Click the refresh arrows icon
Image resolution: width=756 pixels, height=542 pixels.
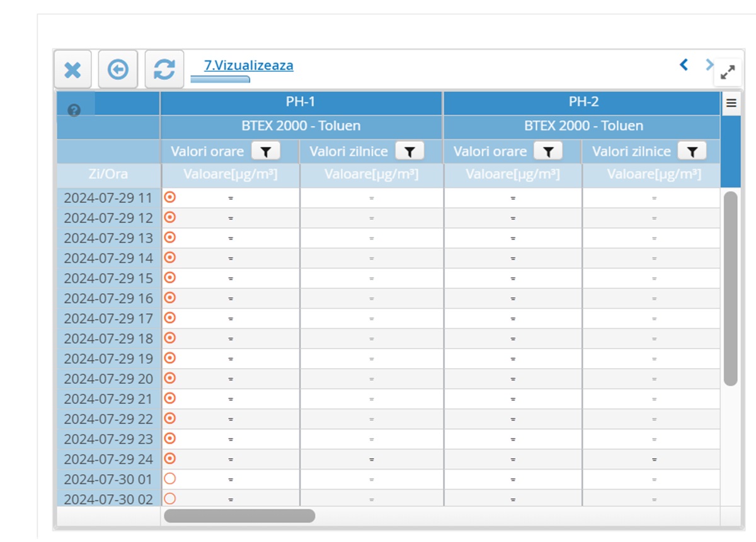pyautogui.click(x=164, y=69)
